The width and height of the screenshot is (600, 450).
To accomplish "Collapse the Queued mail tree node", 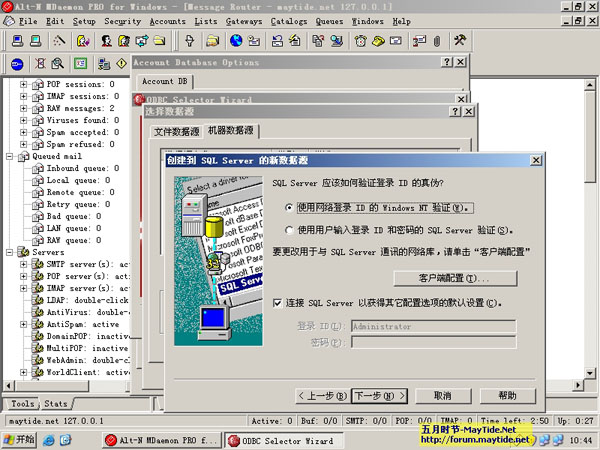I will [9, 156].
